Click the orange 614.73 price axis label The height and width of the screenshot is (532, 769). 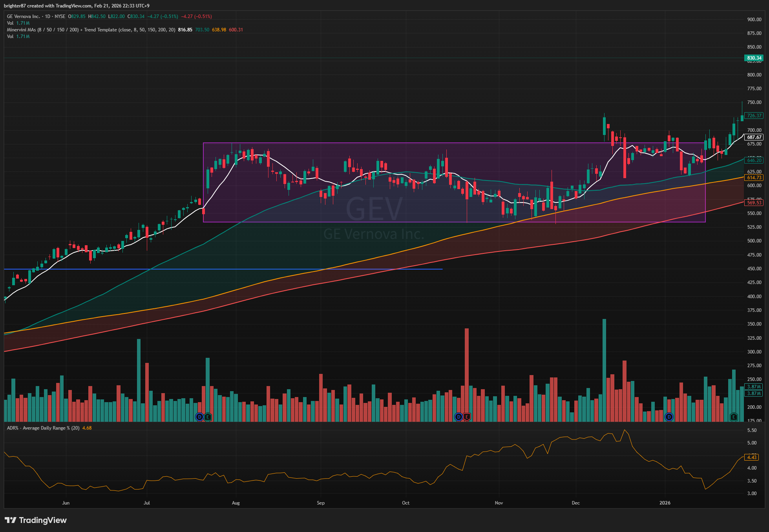coord(754,178)
